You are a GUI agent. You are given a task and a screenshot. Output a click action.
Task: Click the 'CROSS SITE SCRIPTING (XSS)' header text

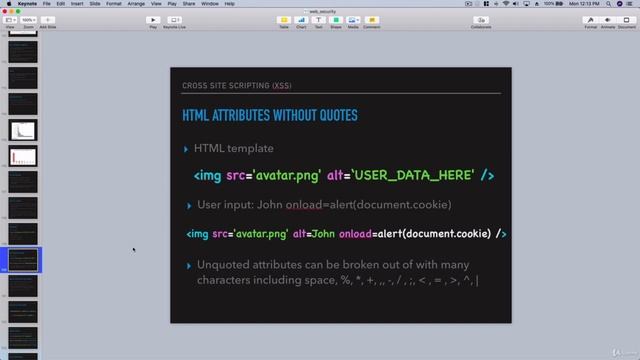(x=237, y=86)
